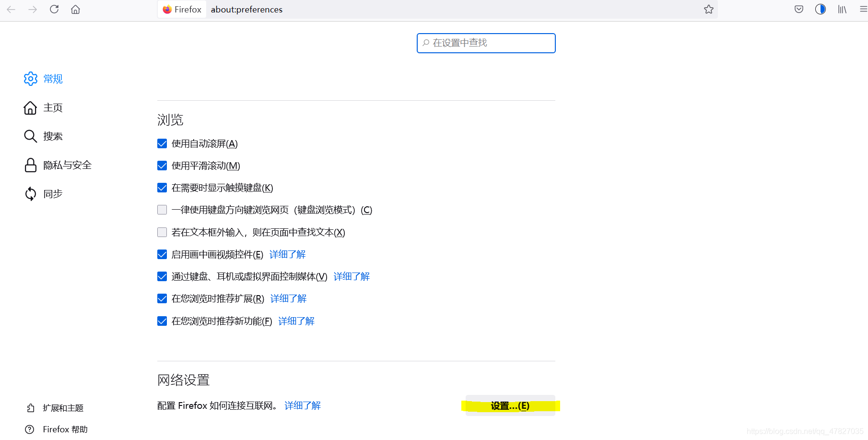Open 扩展和主题 from the sidebar
The height and width of the screenshot is (440, 868).
63,408
